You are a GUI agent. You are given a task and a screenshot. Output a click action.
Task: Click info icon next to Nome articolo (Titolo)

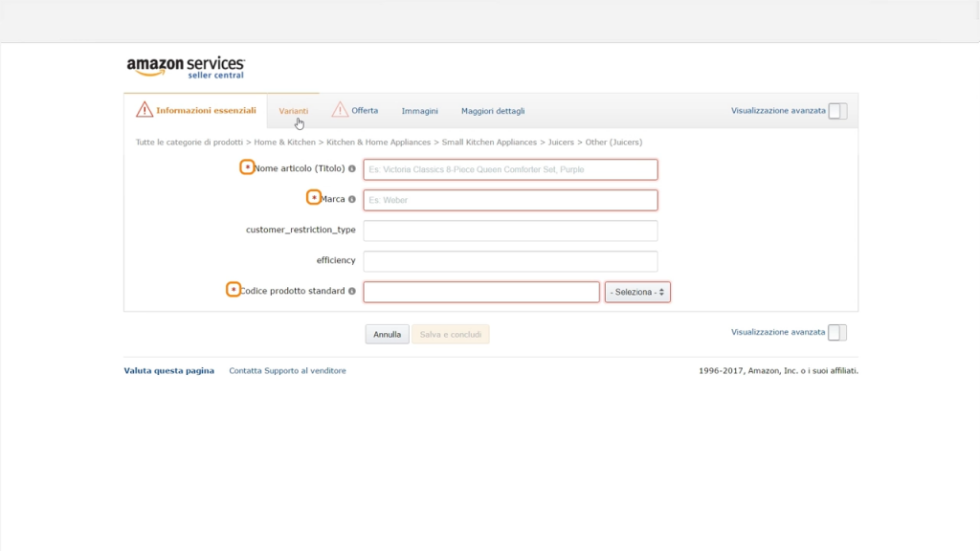coord(352,169)
